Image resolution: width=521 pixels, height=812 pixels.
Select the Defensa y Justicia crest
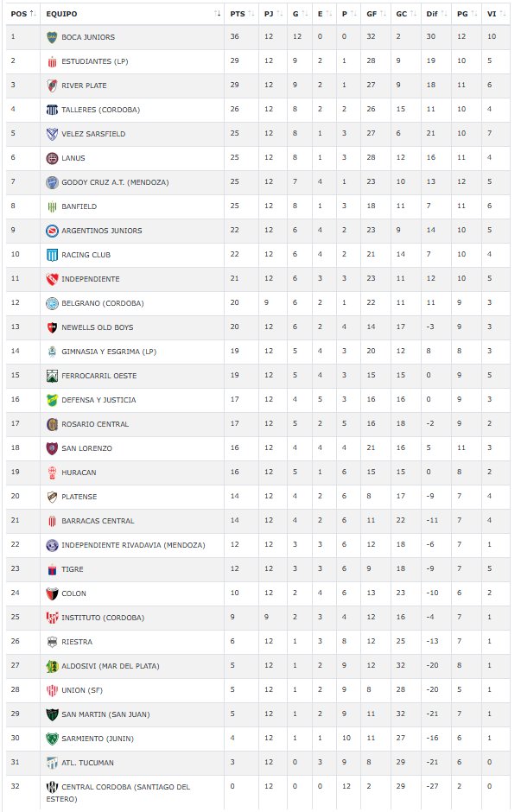coord(52,400)
